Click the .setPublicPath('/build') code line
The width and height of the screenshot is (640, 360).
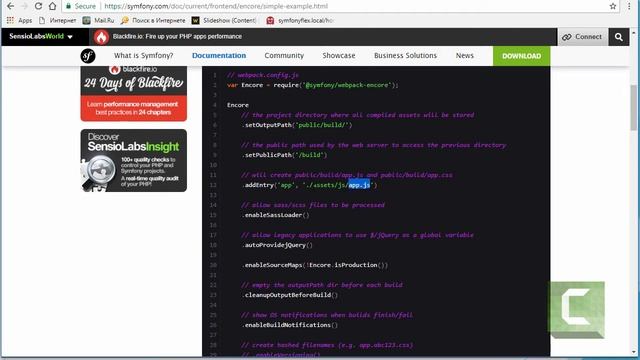tap(284, 155)
